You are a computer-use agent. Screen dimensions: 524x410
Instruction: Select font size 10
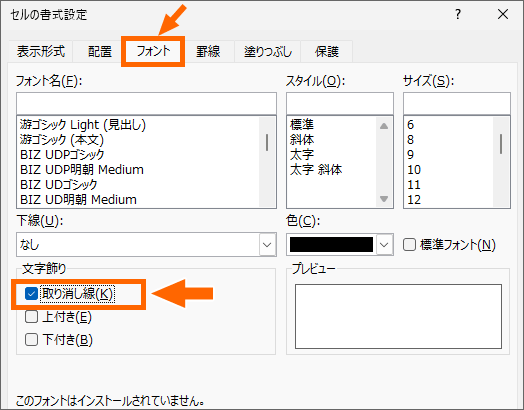(414, 170)
